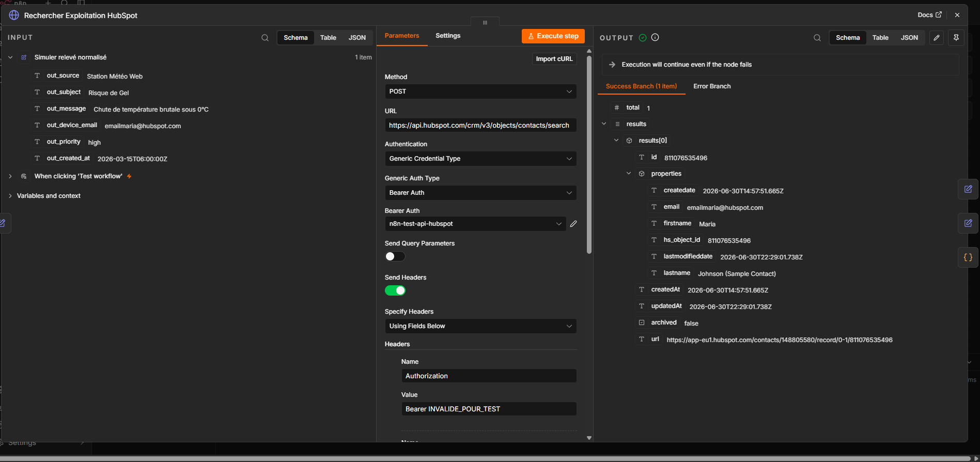Expand the When clicking 'Test workflow' node
Viewport: 980px width, 462px height.
click(x=10, y=176)
